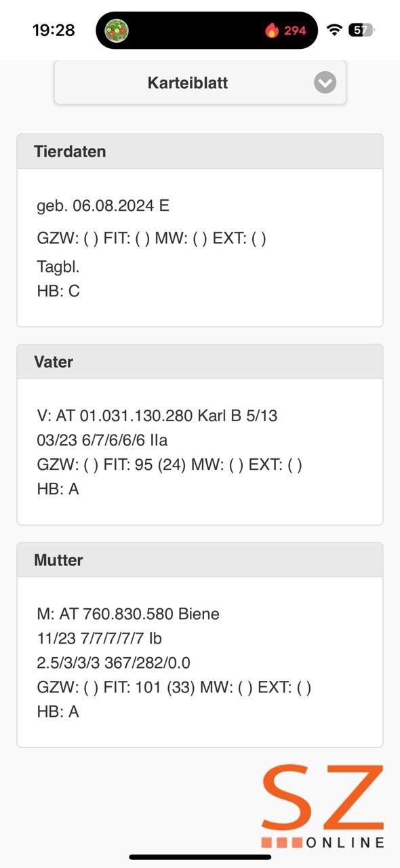This screenshot has height=868, width=400.
Task: Tap the birth date line geb. 06.08.2024 E
Action: click(103, 205)
